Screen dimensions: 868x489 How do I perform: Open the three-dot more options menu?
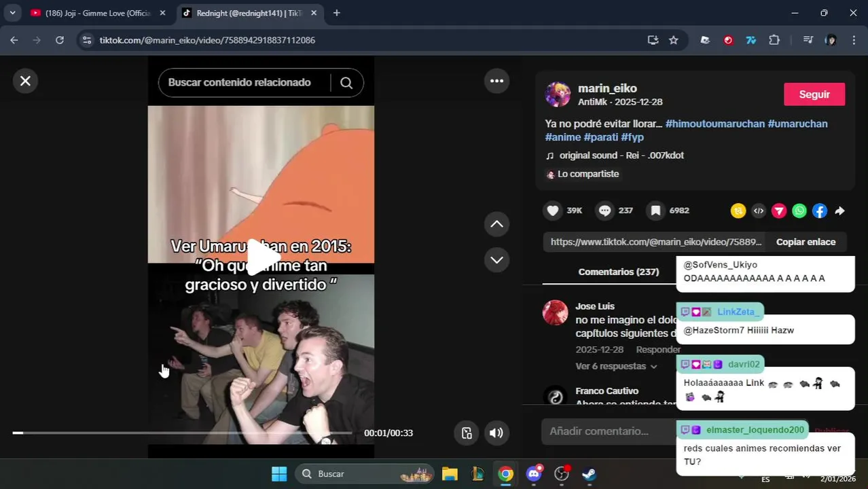coord(496,81)
